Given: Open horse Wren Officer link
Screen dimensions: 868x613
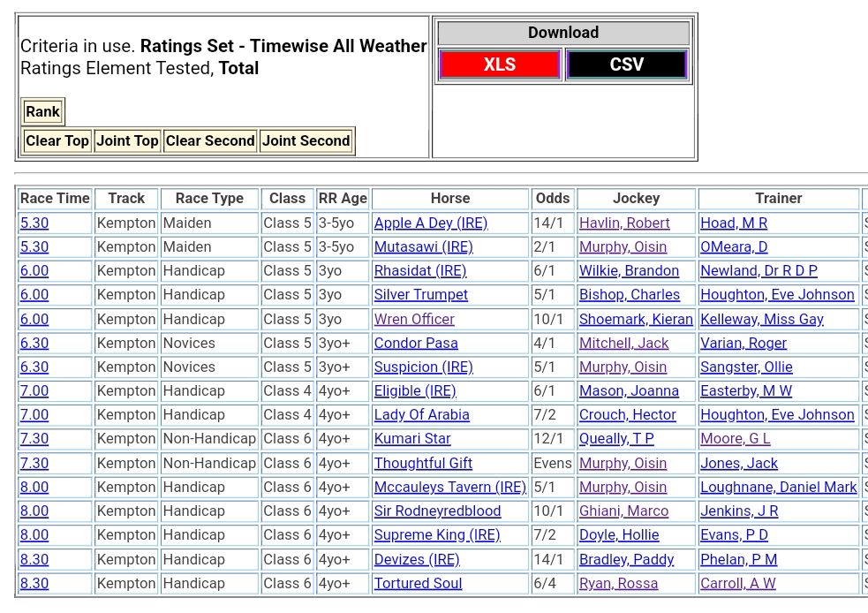Looking at the screenshot, I should pos(414,320).
